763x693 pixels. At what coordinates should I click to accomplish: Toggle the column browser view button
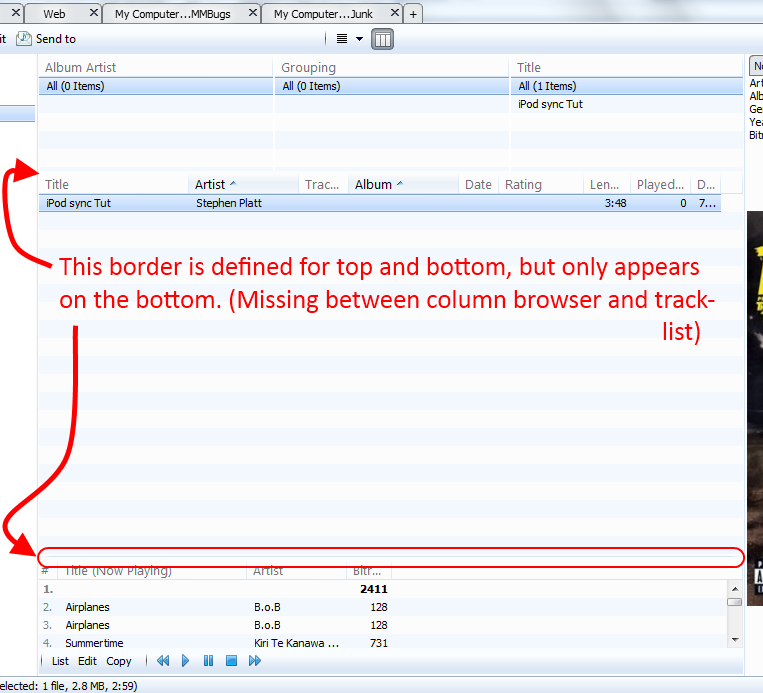[382, 39]
